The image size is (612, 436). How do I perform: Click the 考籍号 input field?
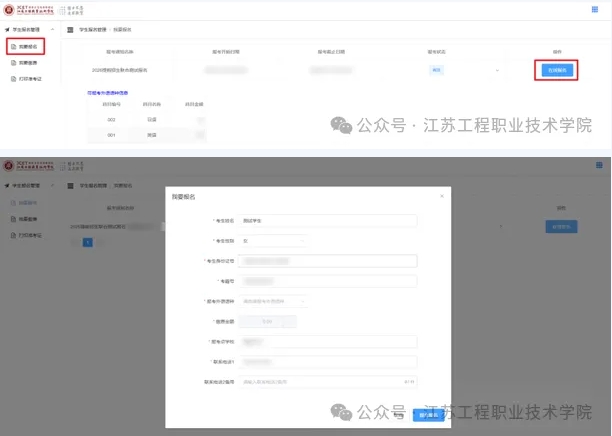pos(327,281)
